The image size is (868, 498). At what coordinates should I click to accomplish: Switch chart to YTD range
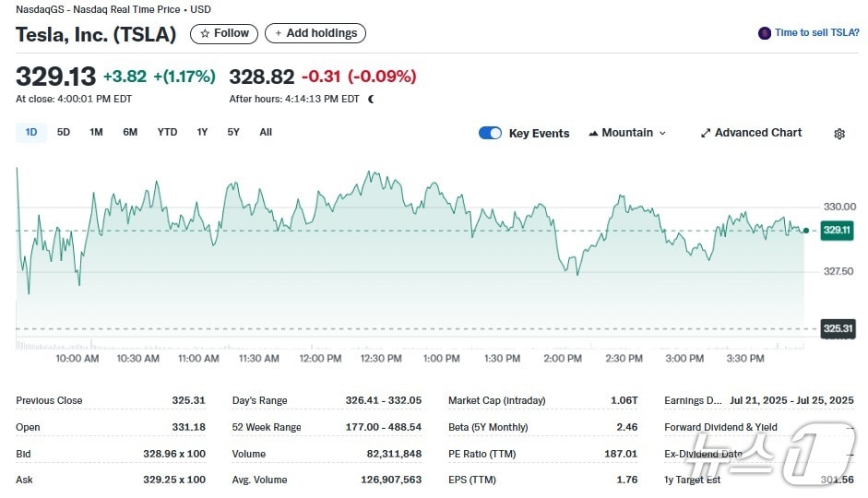click(x=167, y=132)
